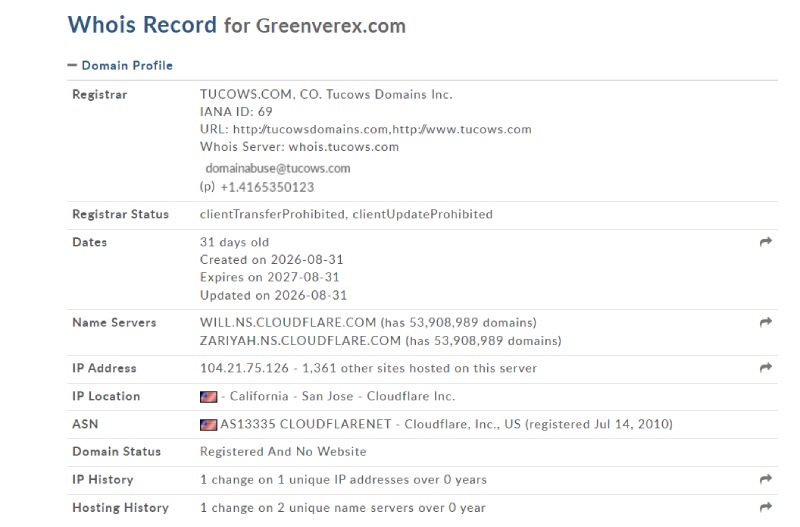Open share arrow in IP History row
The image size is (800, 527).
(765, 479)
